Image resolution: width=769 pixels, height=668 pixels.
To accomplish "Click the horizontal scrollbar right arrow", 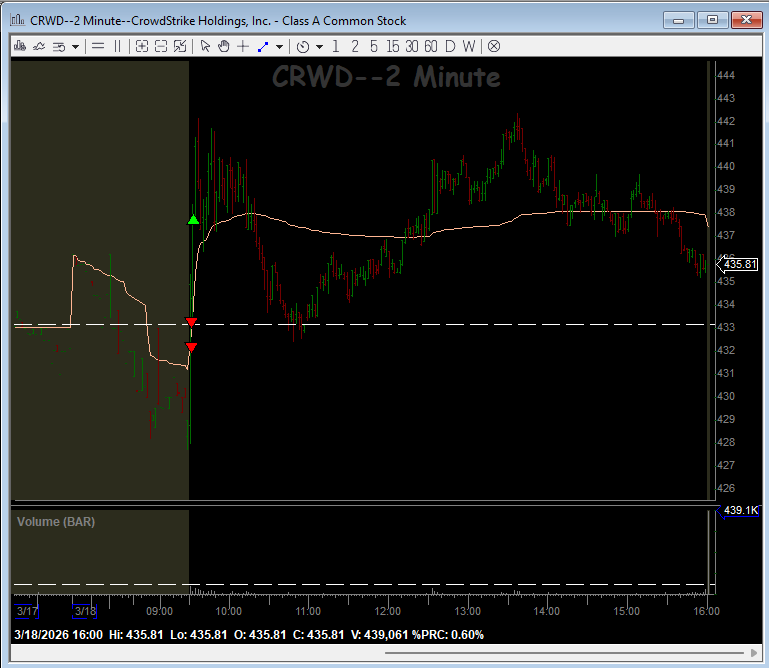I will point(754,653).
